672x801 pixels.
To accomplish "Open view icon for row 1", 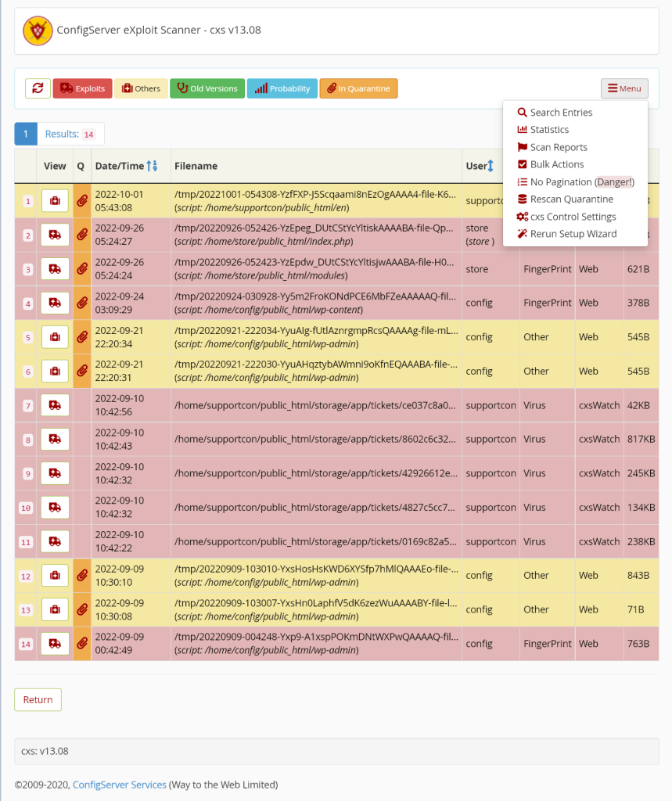I will click(x=55, y=201).
